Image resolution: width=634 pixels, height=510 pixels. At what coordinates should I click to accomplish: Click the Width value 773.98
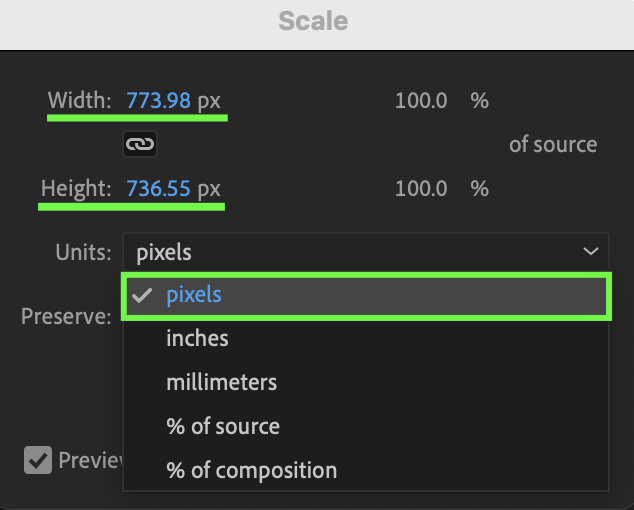click(x=158, y=101)
